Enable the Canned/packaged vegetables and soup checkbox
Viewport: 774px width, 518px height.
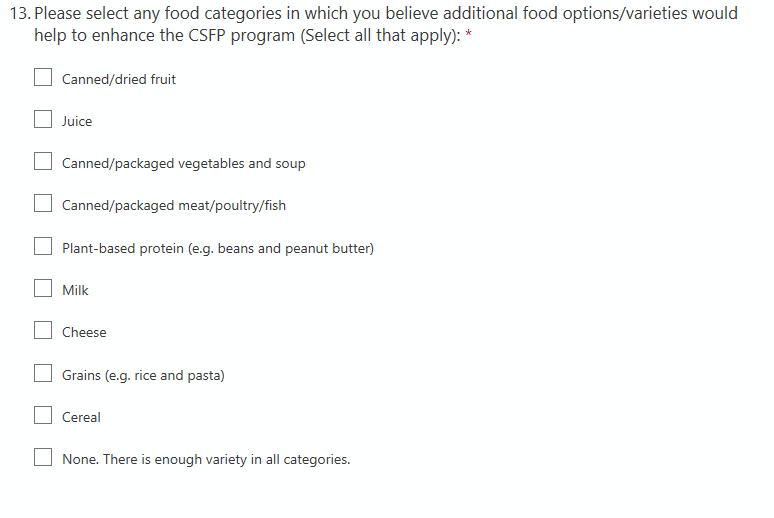(x=43, y=162)
